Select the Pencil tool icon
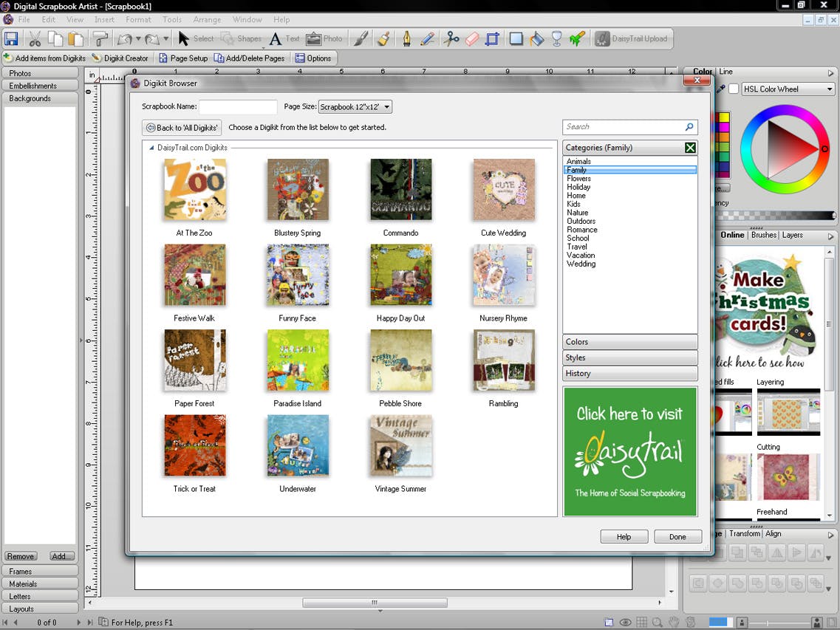The image size is (840, 630). pos(428,38)
